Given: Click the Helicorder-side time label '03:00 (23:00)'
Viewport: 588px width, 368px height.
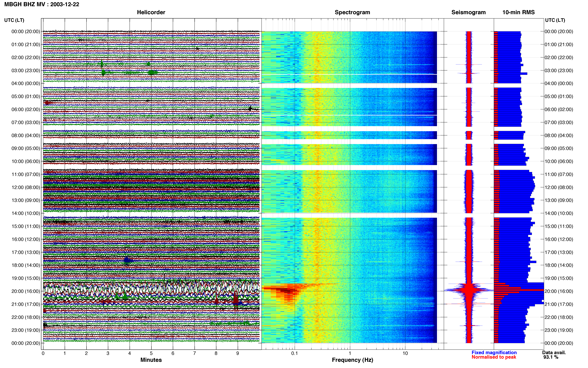Looking at the screenshot, I should 26,71.
